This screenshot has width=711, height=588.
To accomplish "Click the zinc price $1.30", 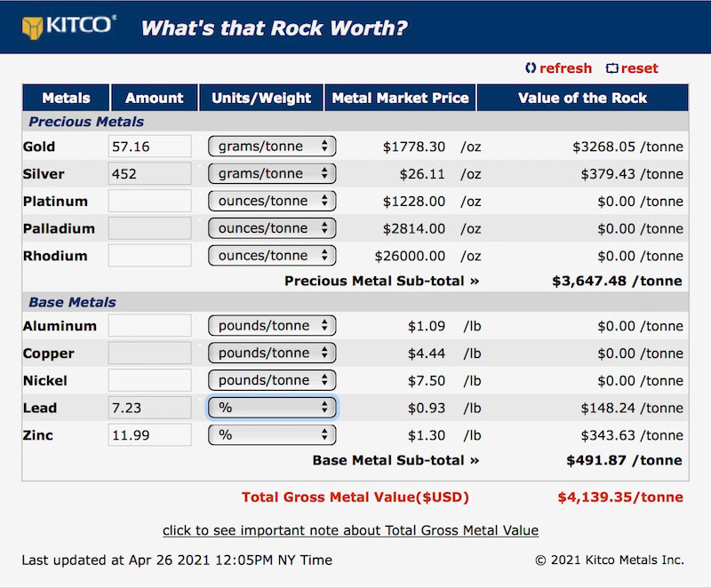I will [x=427, y=435].
